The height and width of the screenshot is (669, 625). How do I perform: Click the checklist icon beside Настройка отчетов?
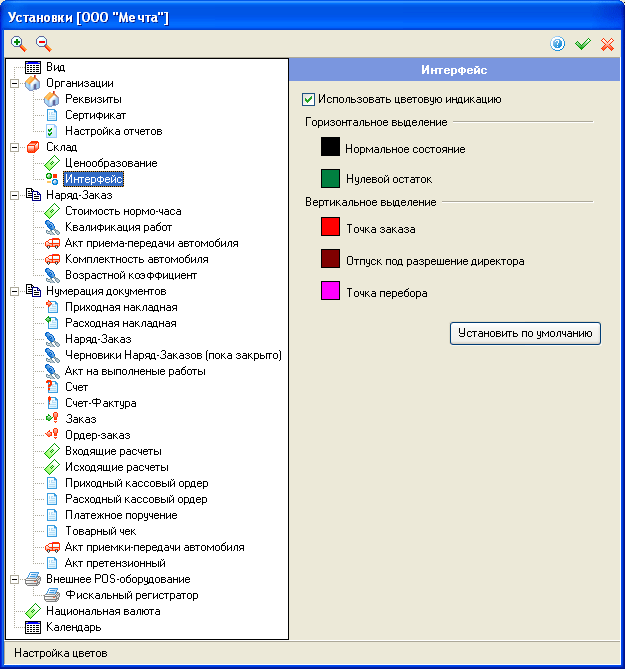(x=52, y=131)
